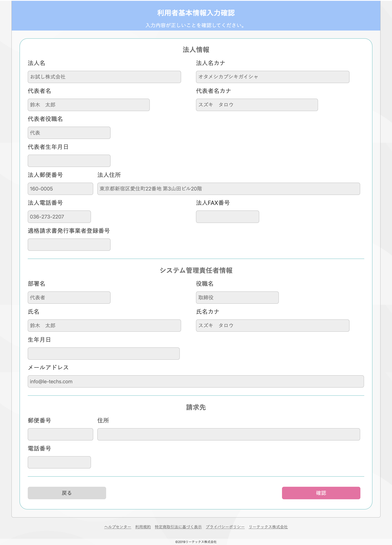
Task: Click the 戻る back button
Action: (x=67, y=493)
